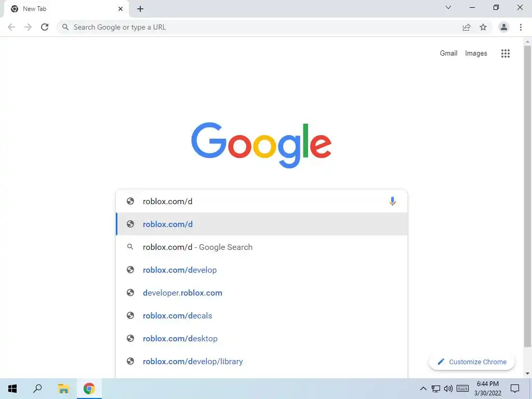Open the Windows Start menu

[12, 389]
